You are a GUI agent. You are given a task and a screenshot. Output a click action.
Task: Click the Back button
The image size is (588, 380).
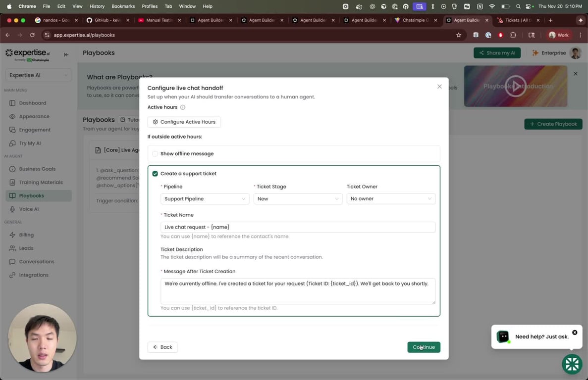(x=162, y=347)
